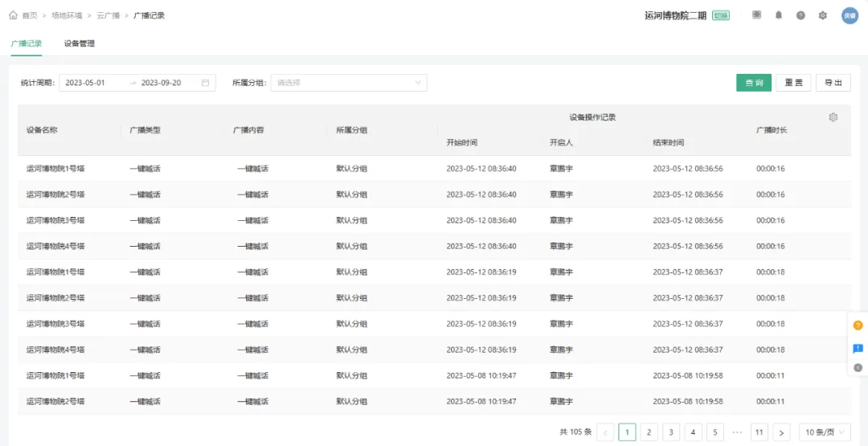Open the notification bell
This screenshot has height=446, width=868.
[779, 15]
